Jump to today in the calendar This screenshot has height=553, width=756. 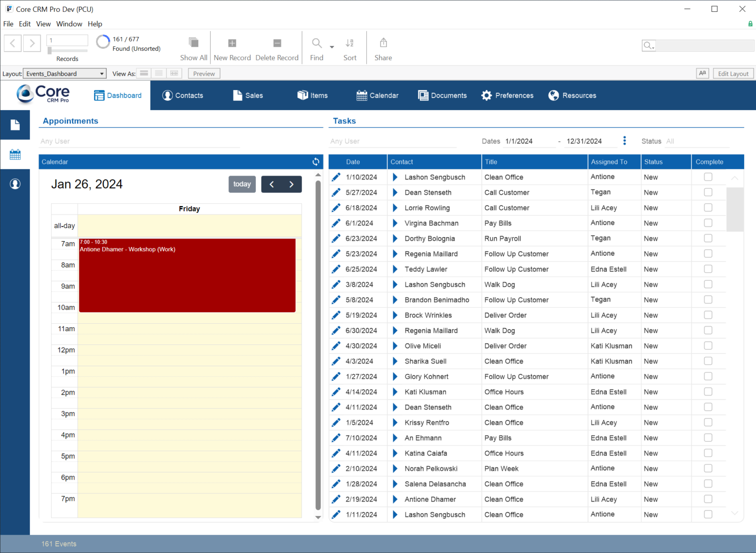click(242, 184)
